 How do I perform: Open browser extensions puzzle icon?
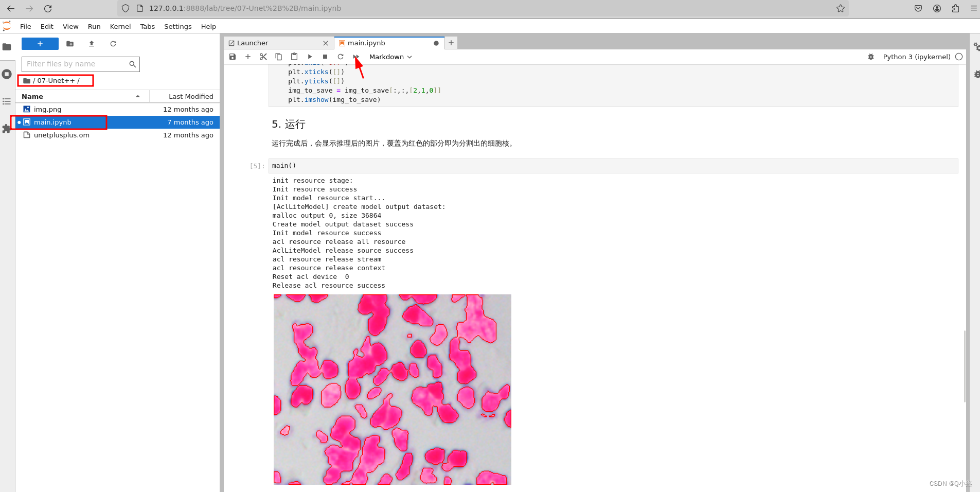click(x=955, y=8)
